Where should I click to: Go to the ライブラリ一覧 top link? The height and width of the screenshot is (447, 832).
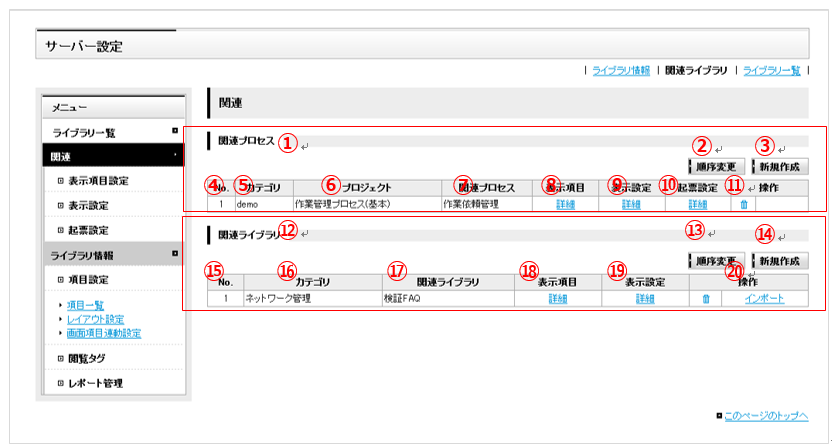[x=772, y=71]
